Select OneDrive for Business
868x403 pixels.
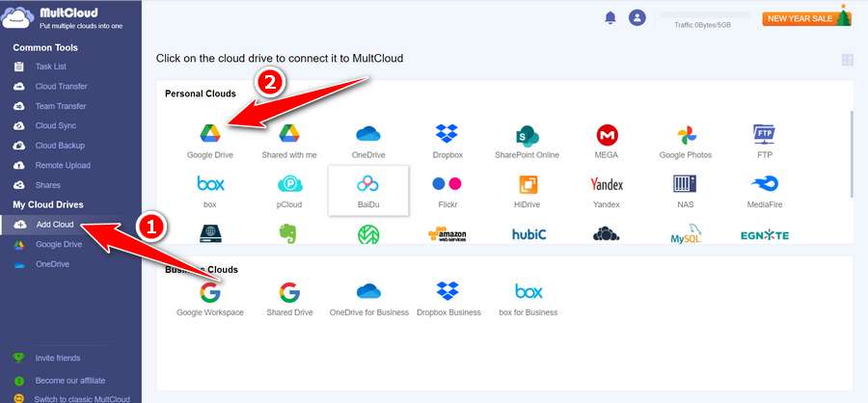click(x=368, y=299)
